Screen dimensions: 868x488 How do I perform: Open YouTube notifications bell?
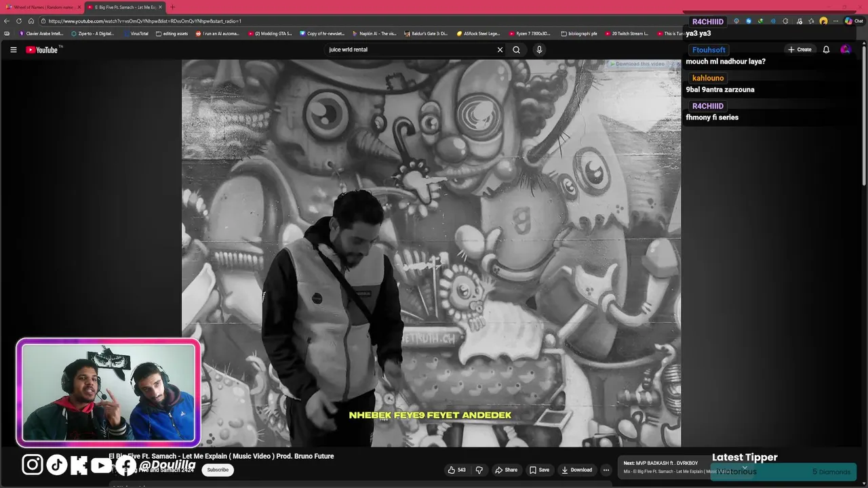point(826,49)
